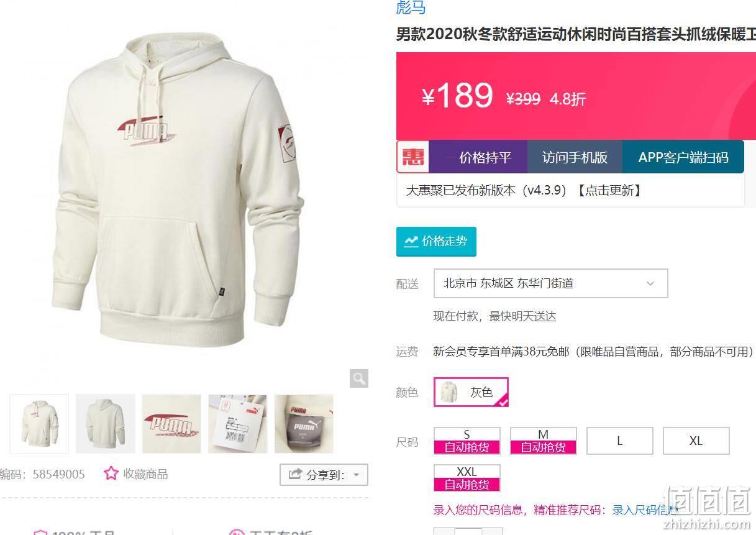Image resolution: width=756 pixels, height=535 pixels.
Task: Select size S auto-grab option
Action: [467, 441]
